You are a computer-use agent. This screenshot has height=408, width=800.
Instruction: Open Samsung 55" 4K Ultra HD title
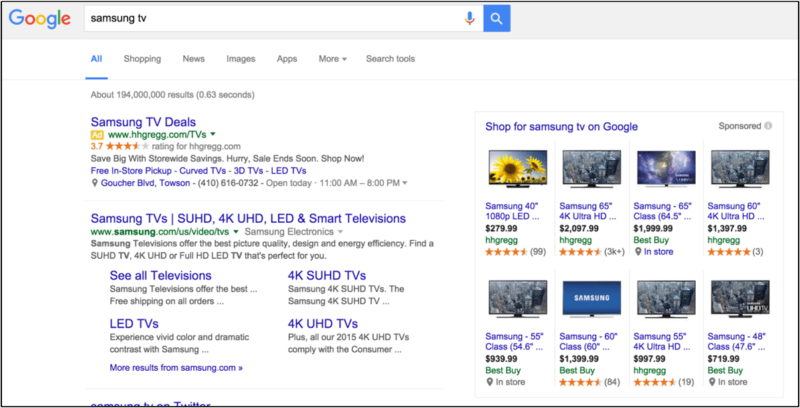pos(662,342)
